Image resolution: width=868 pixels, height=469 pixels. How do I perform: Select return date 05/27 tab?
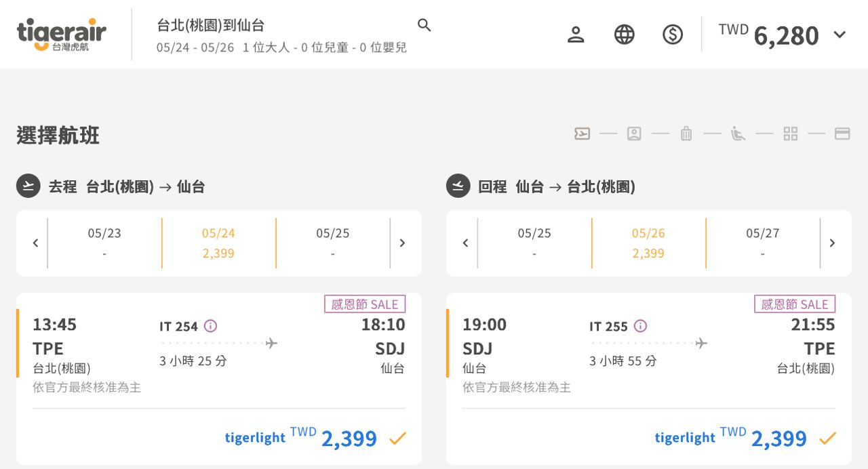762,243
